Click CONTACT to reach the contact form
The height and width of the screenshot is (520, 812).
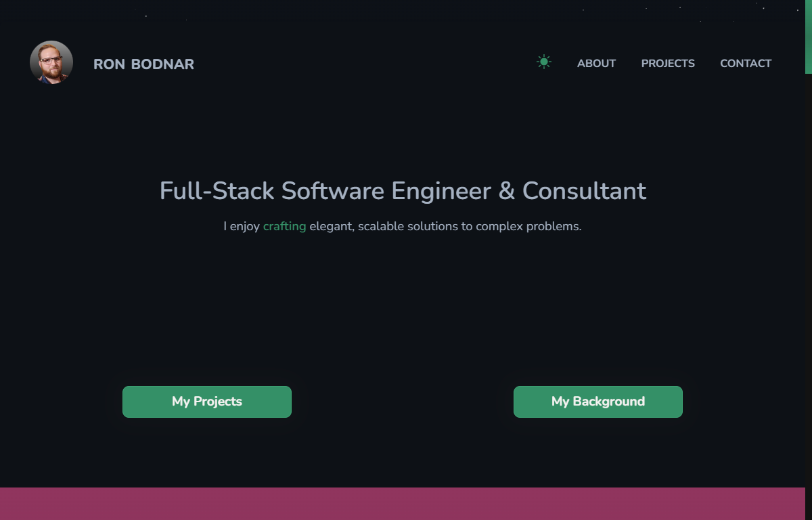click(746, 63)
